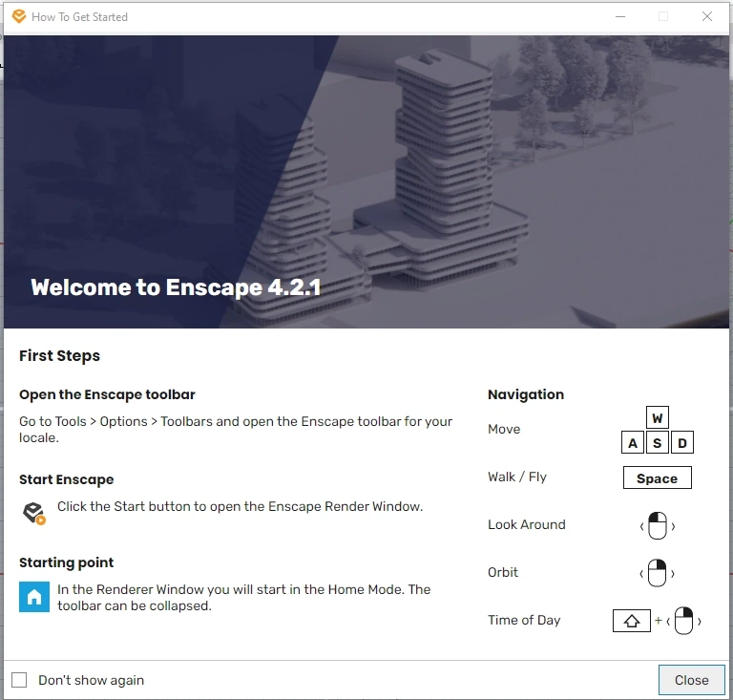This screenshot has width=733, height=700.
Task: Click the Navigation heading
Action: pyautogui.click(x=526, y=394)
